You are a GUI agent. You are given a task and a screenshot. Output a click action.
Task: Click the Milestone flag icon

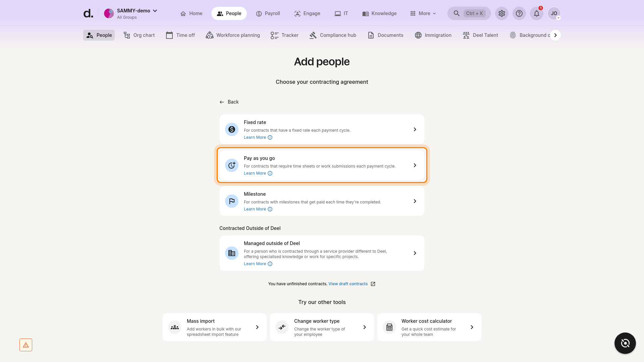[232, 201]
